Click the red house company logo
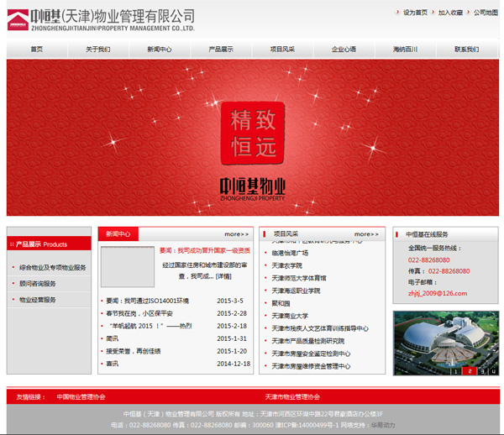This screenshot has width=504, height=435. point(18,20)
